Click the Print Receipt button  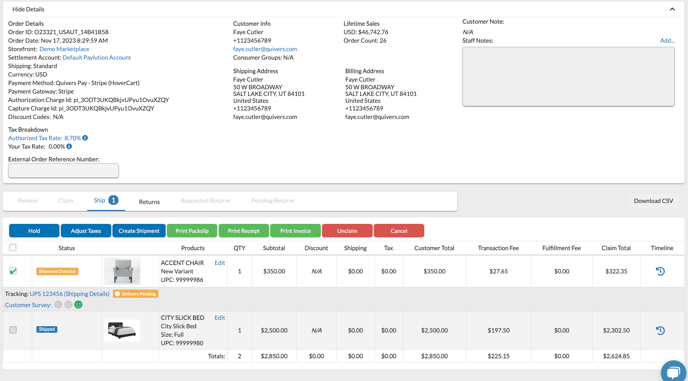tap(244, 230)
